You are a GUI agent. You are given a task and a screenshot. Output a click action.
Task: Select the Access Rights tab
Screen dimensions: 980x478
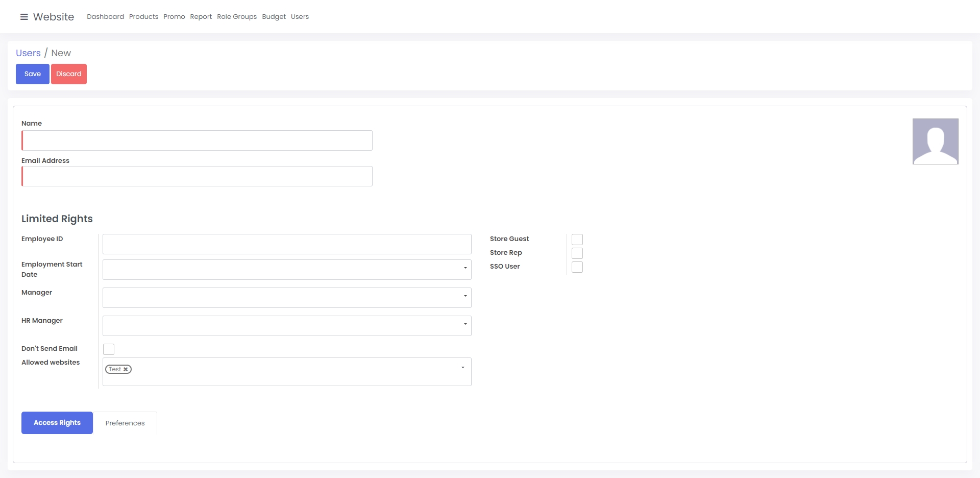tap(57, 423)
